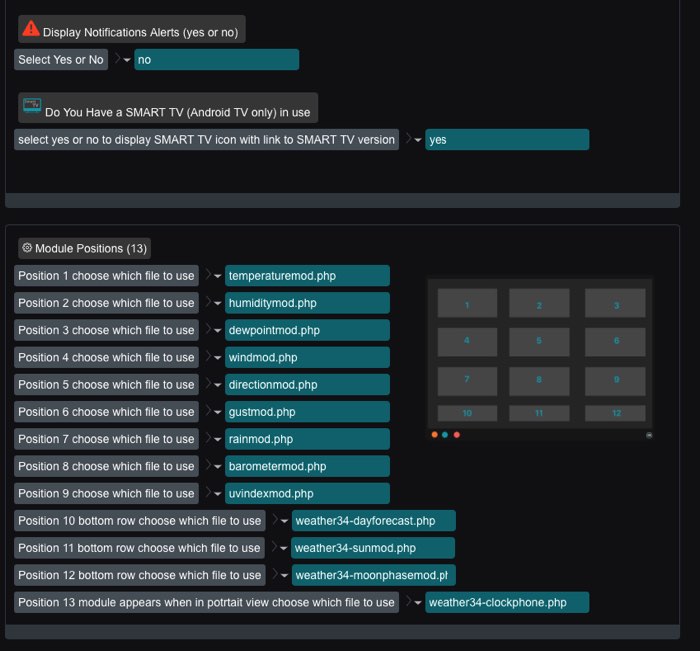Open Position 2 humiditymod.php dropdown
Image resolution: width=700 pixels, height=651 pixels.
(x=307, y=303)
